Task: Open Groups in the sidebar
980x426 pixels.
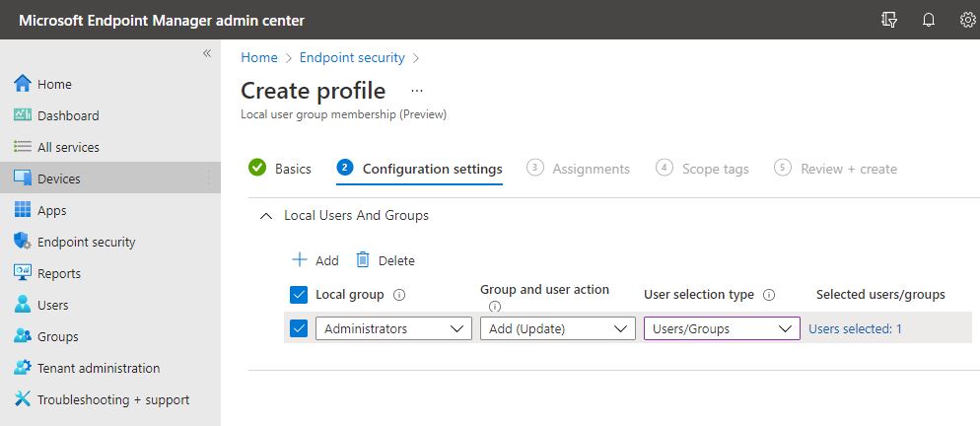Action: coord(110,336)
